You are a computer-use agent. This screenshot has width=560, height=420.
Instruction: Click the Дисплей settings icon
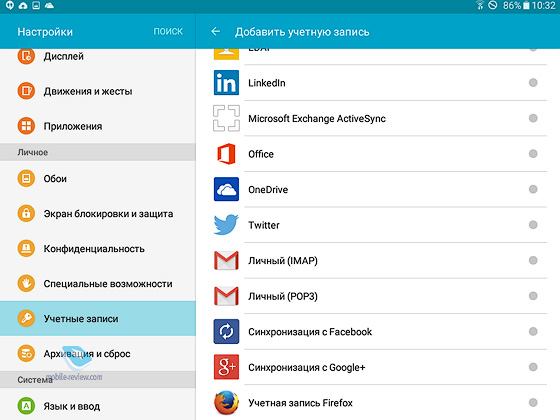26,56
